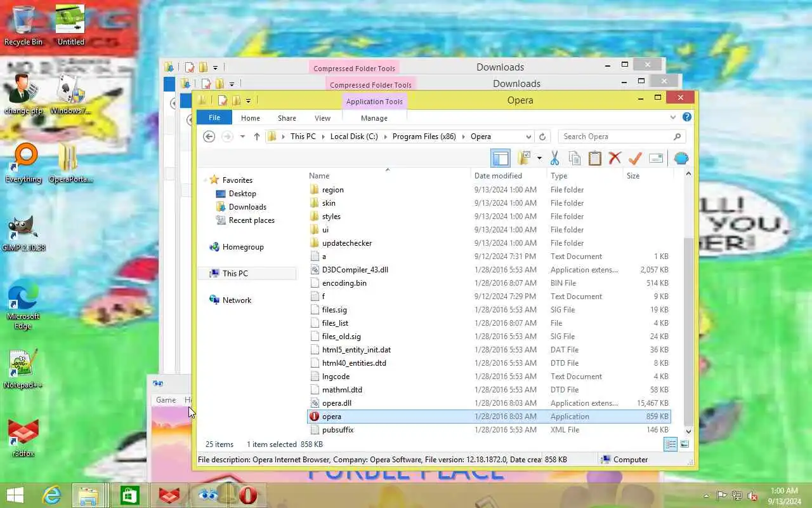Open Properties using the orange checkmark icon
This screenshot has height=508, width=812.
635,158
